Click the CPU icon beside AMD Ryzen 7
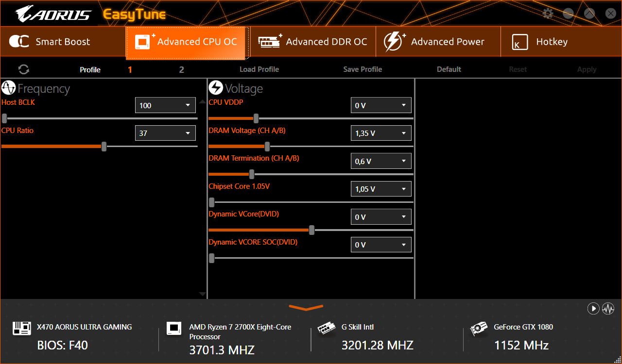 173,328
